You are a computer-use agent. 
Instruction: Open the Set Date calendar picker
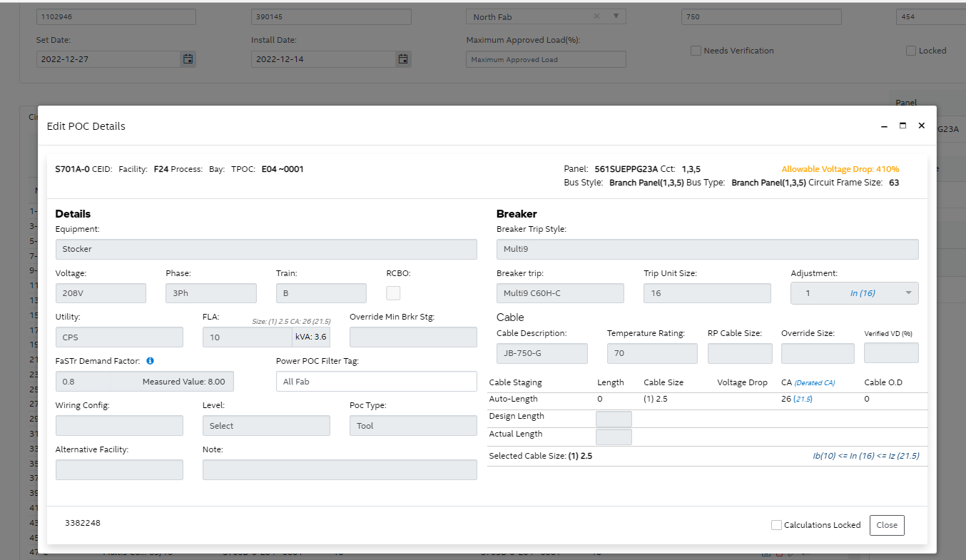click(x=188, y=59)
